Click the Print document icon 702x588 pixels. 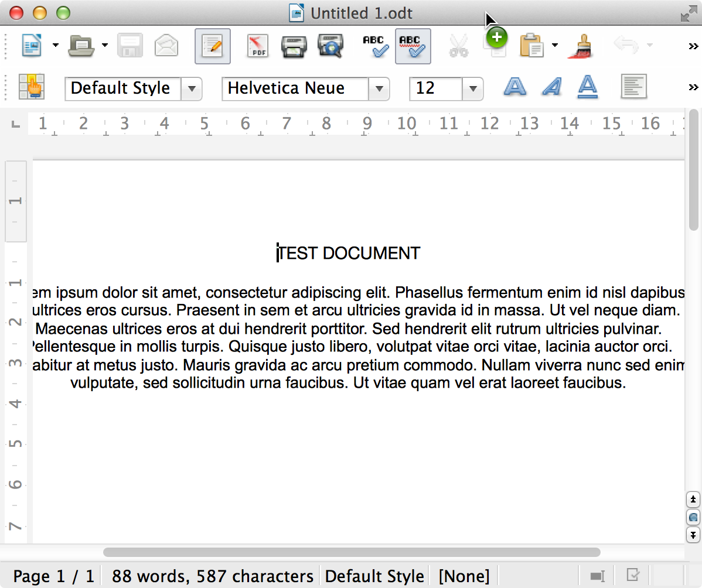tap(294, 46)
